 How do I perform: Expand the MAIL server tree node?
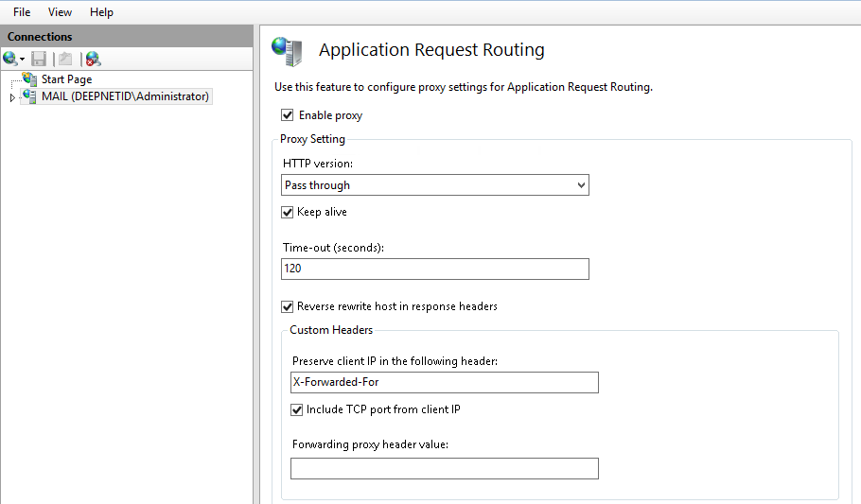coord(12,97)
